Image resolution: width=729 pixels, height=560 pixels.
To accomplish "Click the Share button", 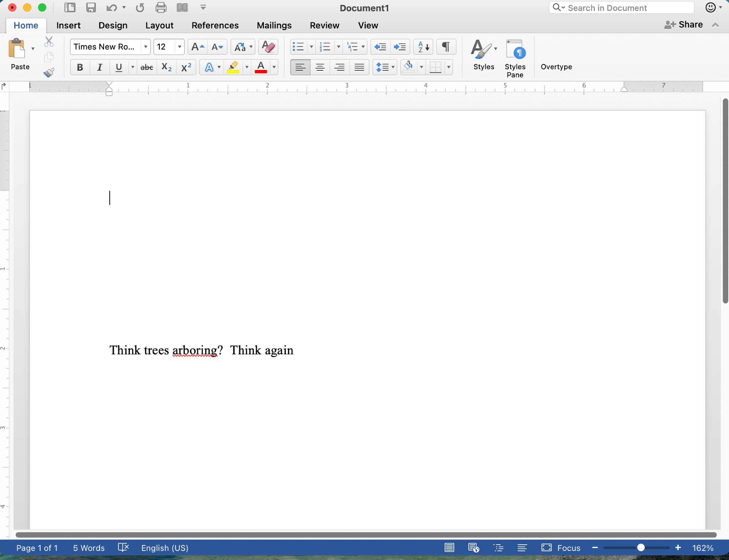I will pos(684,24).
